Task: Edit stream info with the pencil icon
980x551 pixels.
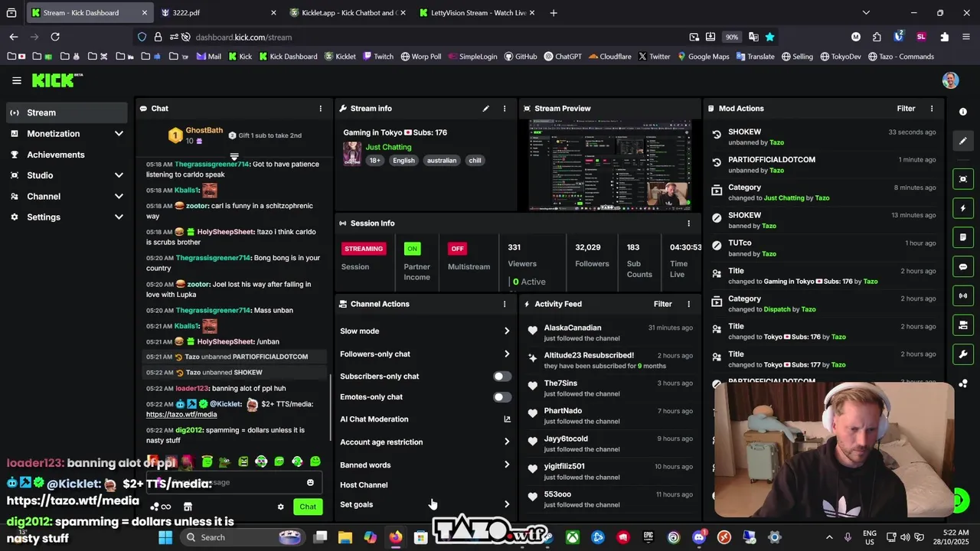Action: pos(485,109)
